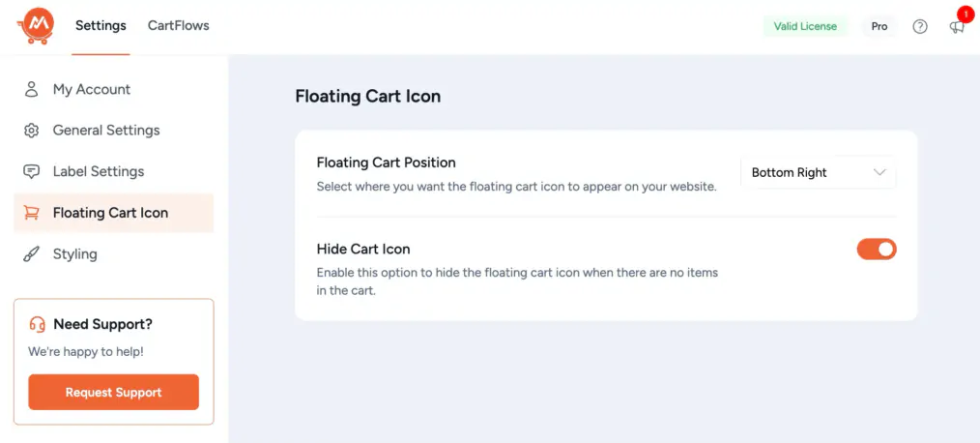
Task: Open the My Account menu item
Action: pos(92,89)
